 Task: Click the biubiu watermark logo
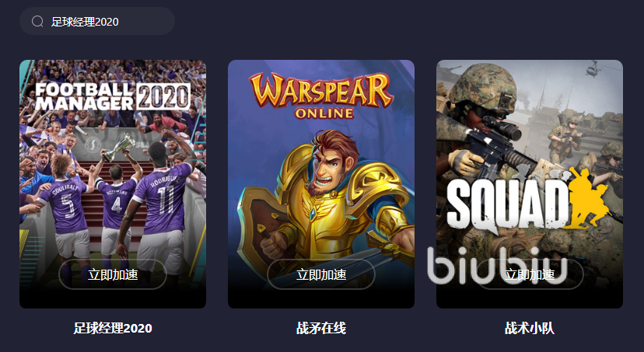point(497,265)
